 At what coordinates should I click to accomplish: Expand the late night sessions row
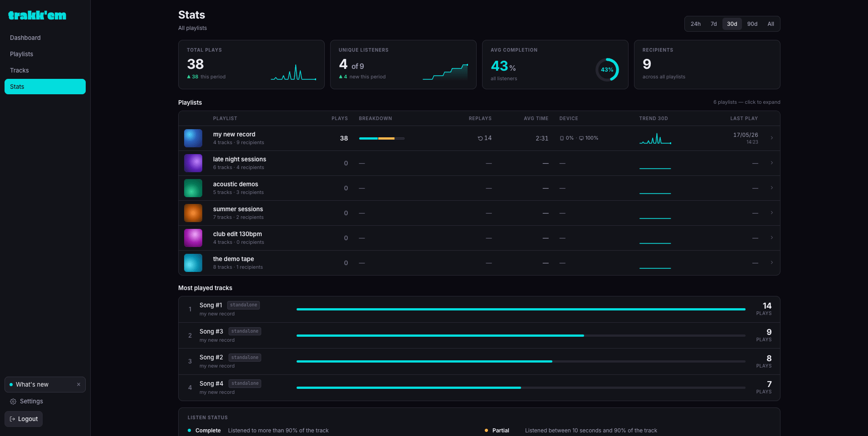click(479, 163)
